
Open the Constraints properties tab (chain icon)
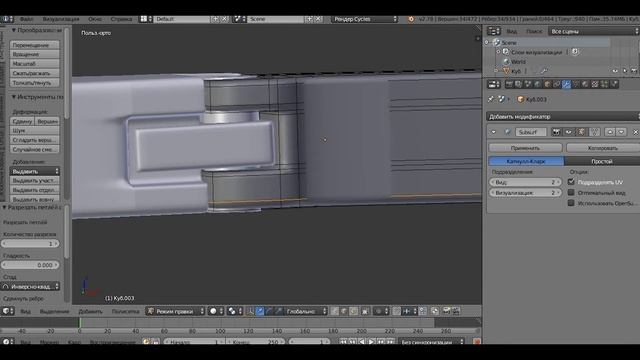[x=556, y=84]
